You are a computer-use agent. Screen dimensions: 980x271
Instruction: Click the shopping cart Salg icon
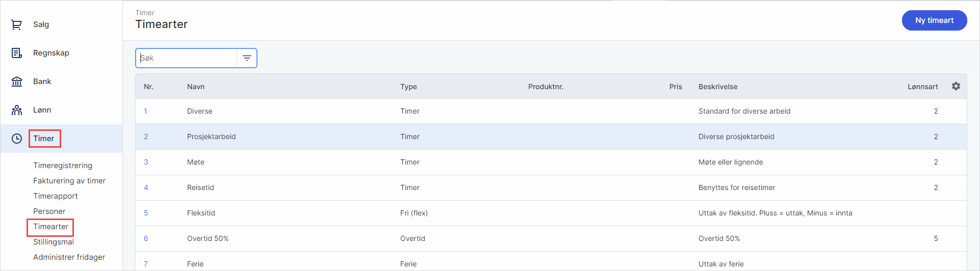tap(17, 24)
